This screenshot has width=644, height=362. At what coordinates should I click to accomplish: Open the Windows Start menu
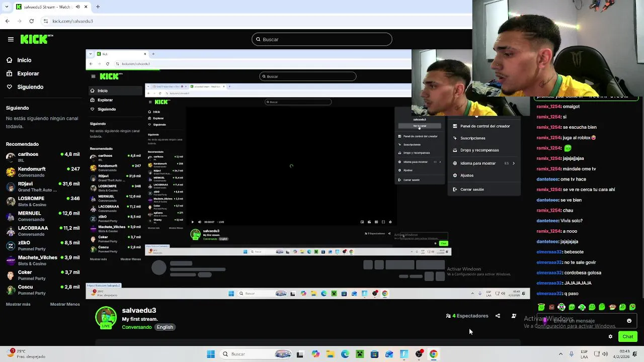211,354
